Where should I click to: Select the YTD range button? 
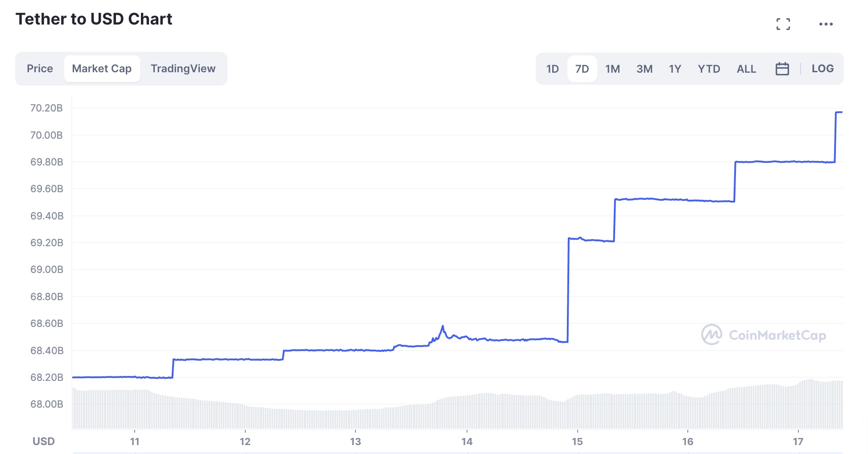tap(709, 69)
